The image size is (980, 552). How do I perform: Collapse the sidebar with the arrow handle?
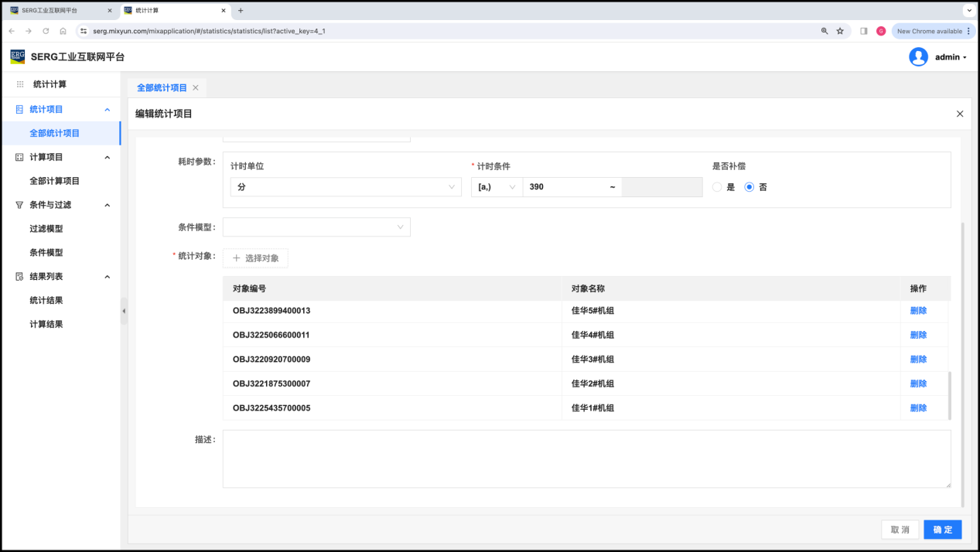pyautogui.click(x=124, y=311)
